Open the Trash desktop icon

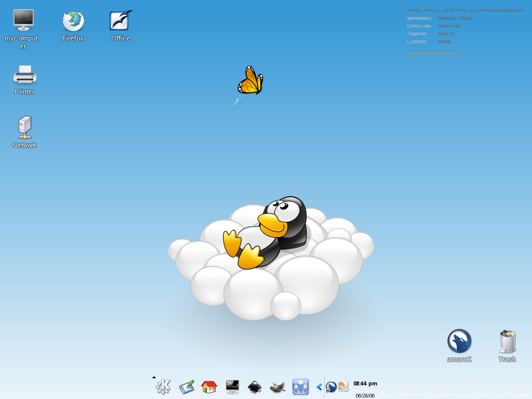point(507,341)
